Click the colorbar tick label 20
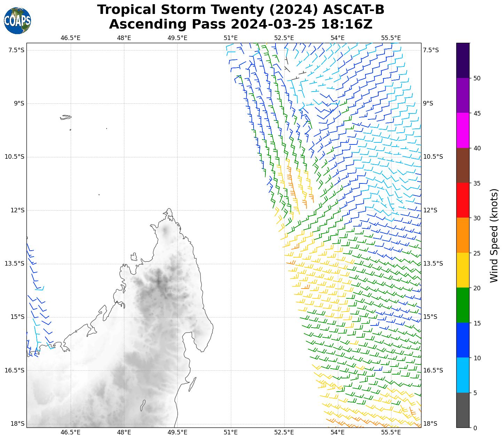 point(477,288)
